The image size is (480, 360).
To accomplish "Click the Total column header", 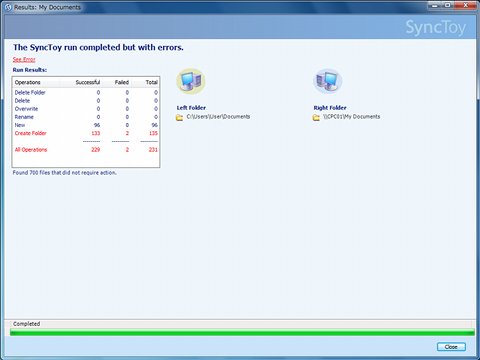I will tap(152, 82).
